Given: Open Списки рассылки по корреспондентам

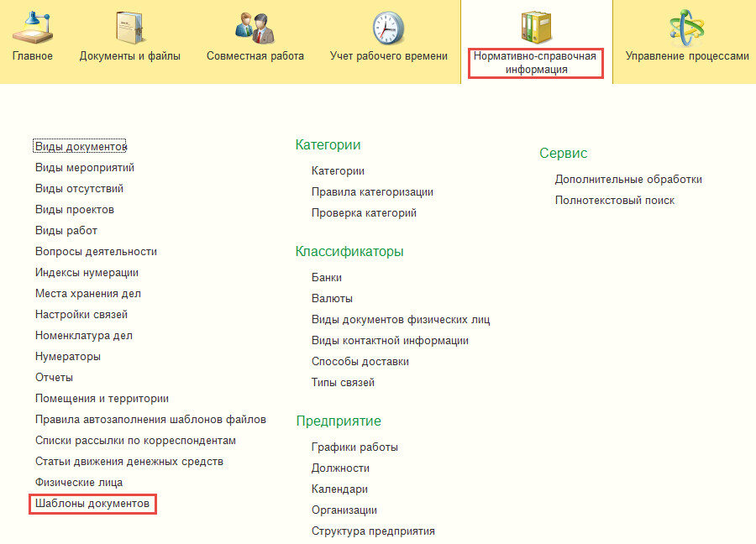Looking at the screenshot, I should pos(135,441).
